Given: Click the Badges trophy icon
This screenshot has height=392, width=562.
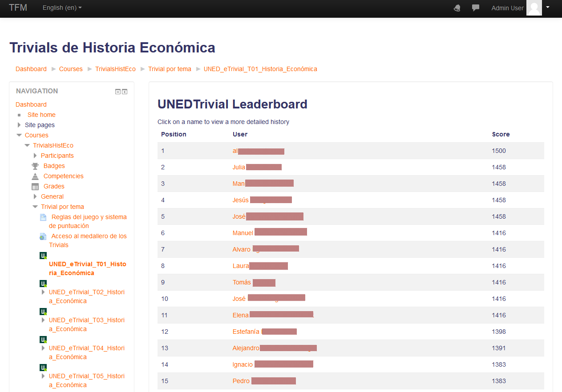Looking at the screenshot, I should [35, 166].
